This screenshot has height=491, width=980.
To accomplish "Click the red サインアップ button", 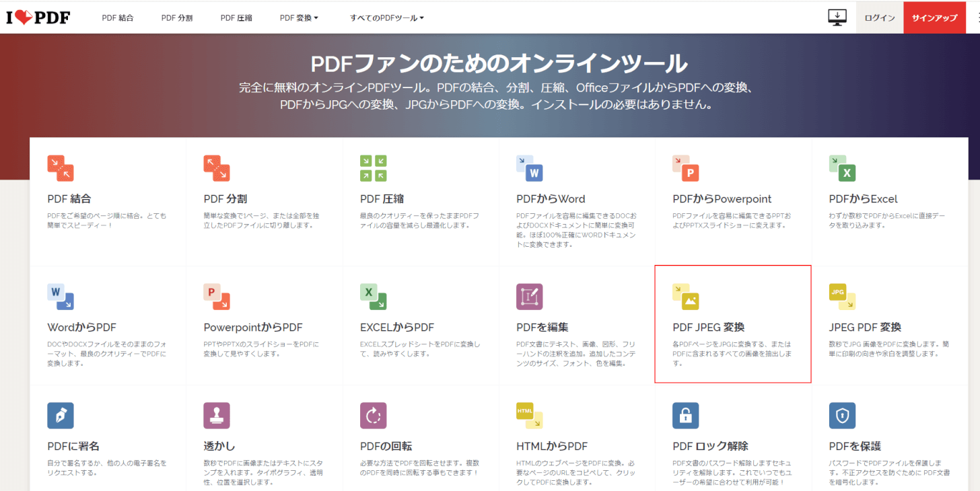I will [x=935, y=18].
